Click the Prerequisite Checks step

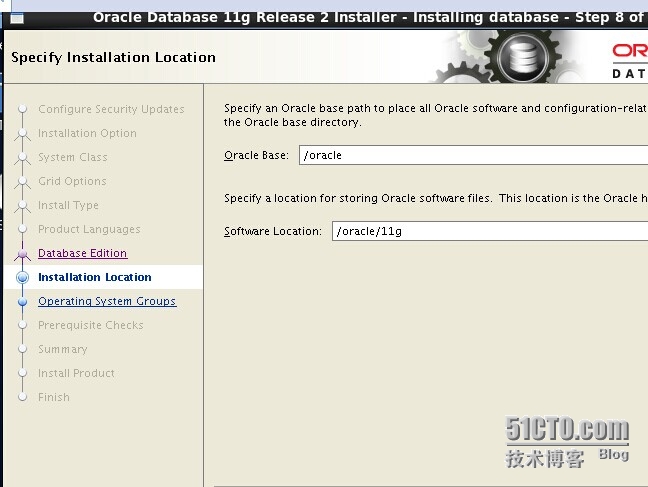tap(91, 325)
